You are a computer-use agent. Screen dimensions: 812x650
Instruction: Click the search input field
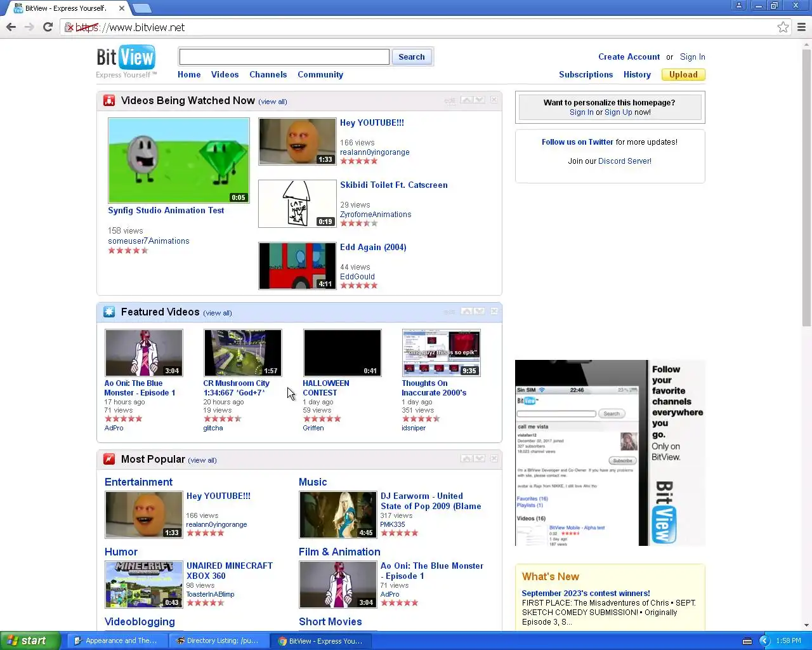[284, 56]
